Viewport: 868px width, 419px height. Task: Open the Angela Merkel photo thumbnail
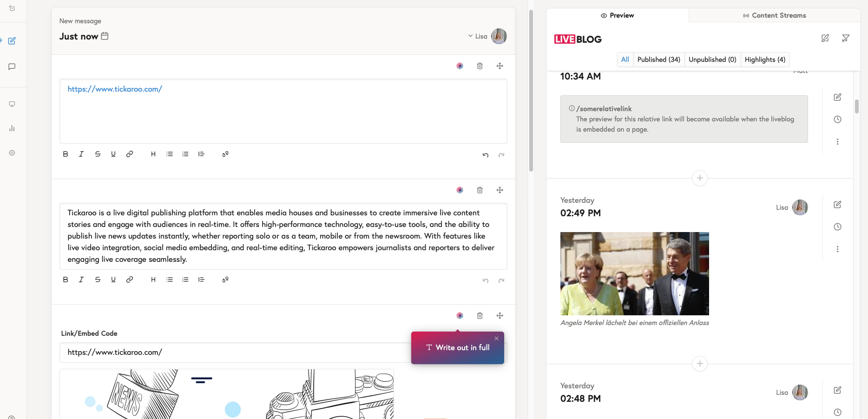pyautogui.click(x=635, y=273)
